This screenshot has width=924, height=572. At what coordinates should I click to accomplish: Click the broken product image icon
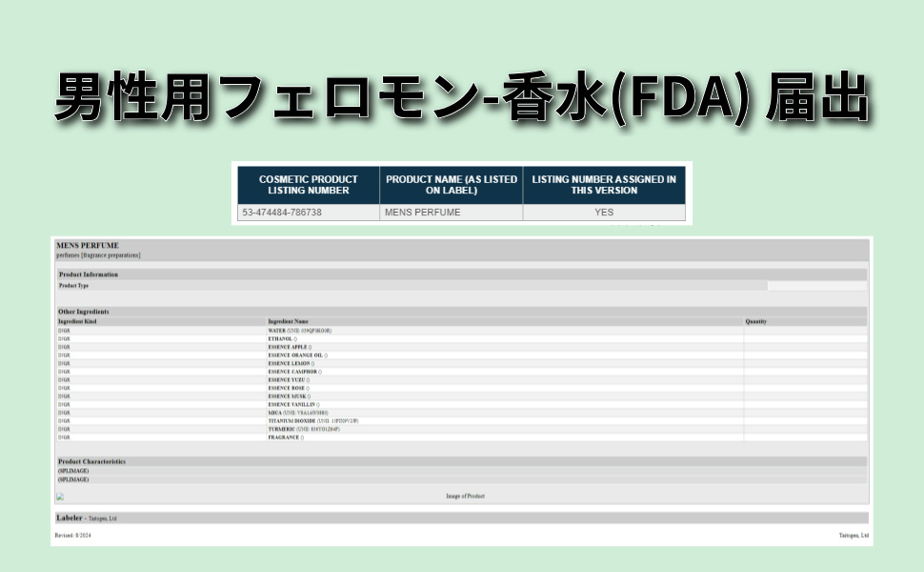pyautogui.click(x=60, y=496)
